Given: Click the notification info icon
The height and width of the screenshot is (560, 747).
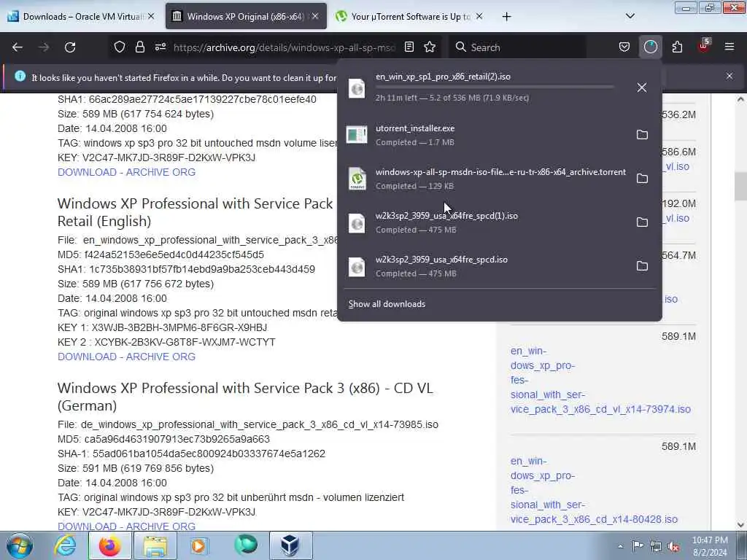Looking at the screenshot, I should coord(20,76).
